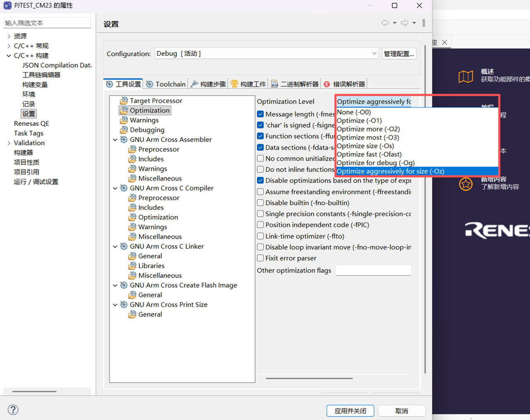530x420 pixels.
Task: Uncheck the Message length checkbox
Action: coord(260,114)
